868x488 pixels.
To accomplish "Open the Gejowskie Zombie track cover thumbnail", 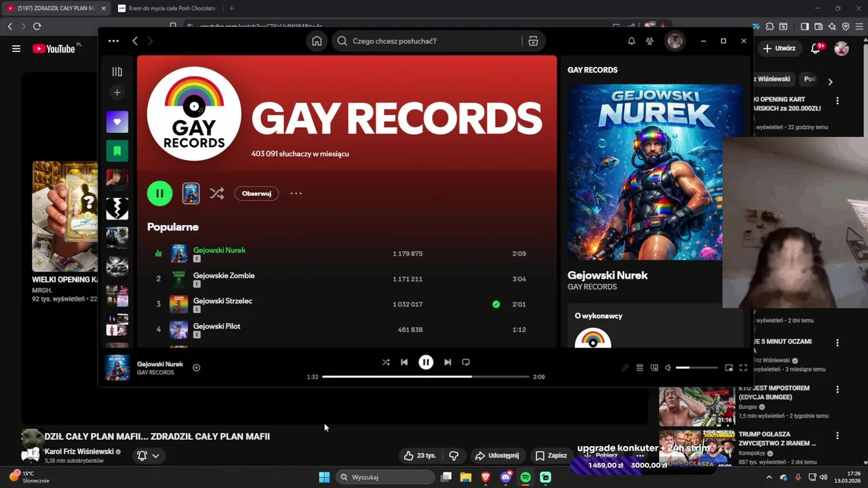I will [x=179, y=279].
